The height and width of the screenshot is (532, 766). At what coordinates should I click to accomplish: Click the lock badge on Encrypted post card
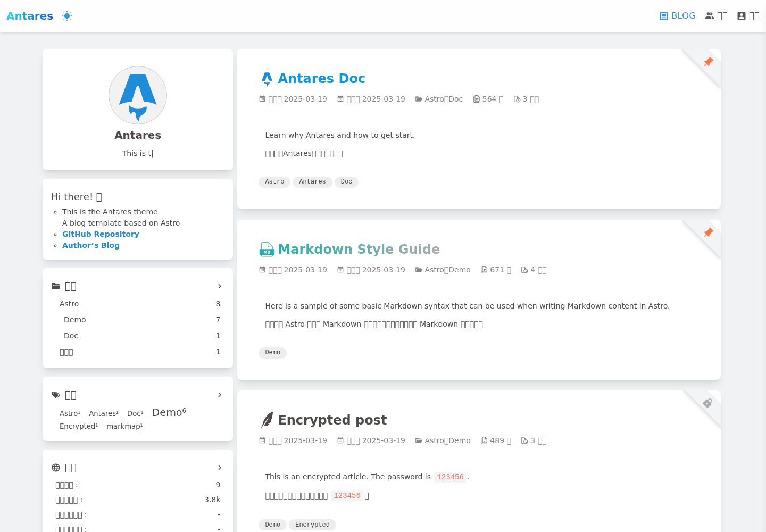click(x=707, y=403)
